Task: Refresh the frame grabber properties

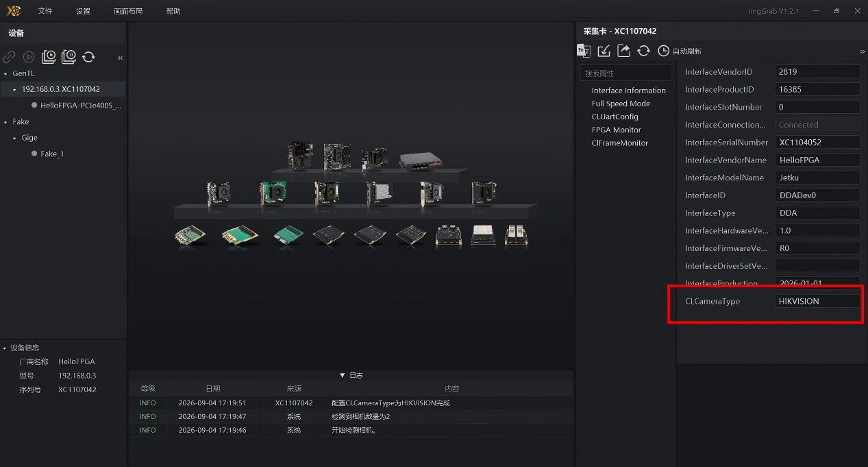Action: 643,51
